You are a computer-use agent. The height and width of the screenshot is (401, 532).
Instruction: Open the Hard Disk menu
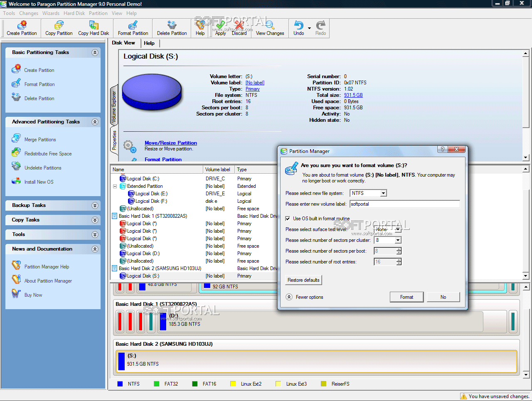pos(74,13)
